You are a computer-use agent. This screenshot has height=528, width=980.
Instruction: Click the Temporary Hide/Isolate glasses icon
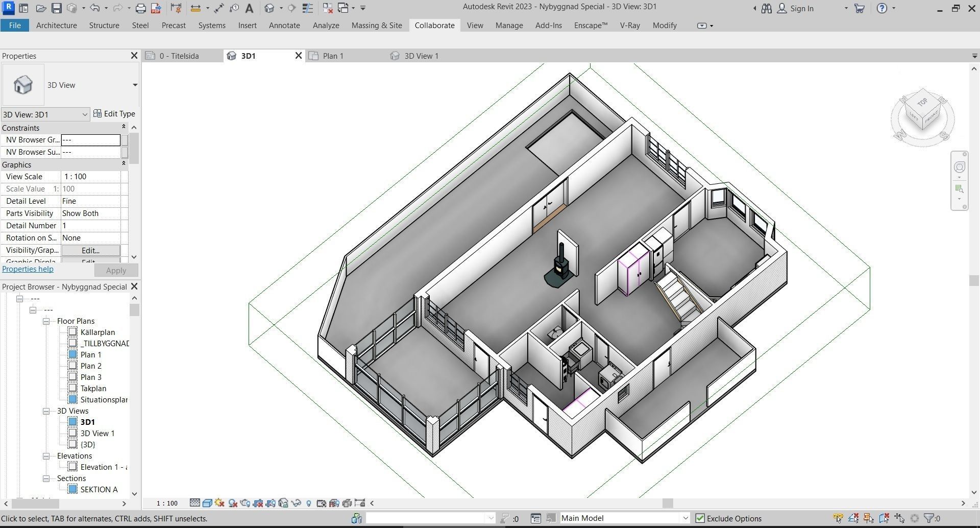[x=296, y=503]
